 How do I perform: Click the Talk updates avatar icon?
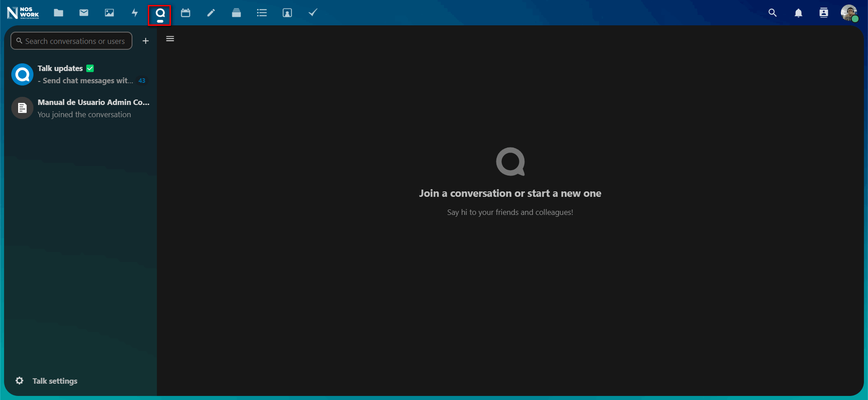(22, 74)
